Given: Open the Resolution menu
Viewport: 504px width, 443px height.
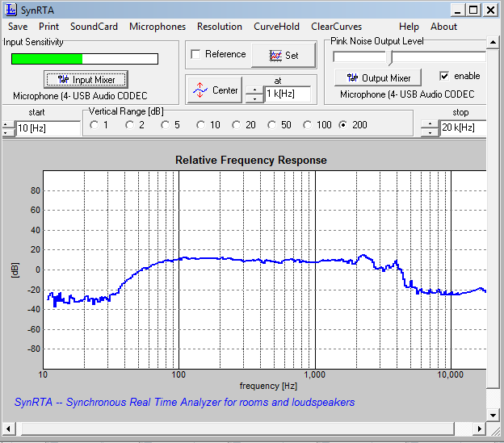Looking at the screenshot, I should tap(220, 27).
